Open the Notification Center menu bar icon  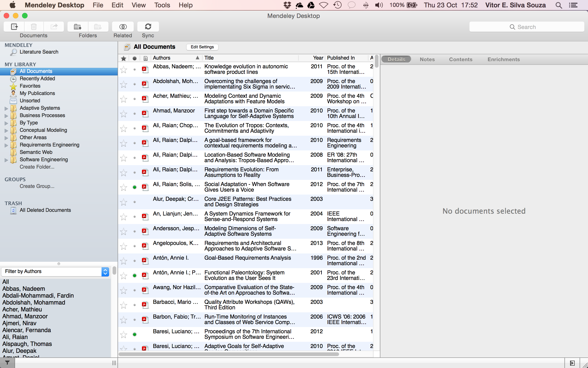click(x=573, y=5)
